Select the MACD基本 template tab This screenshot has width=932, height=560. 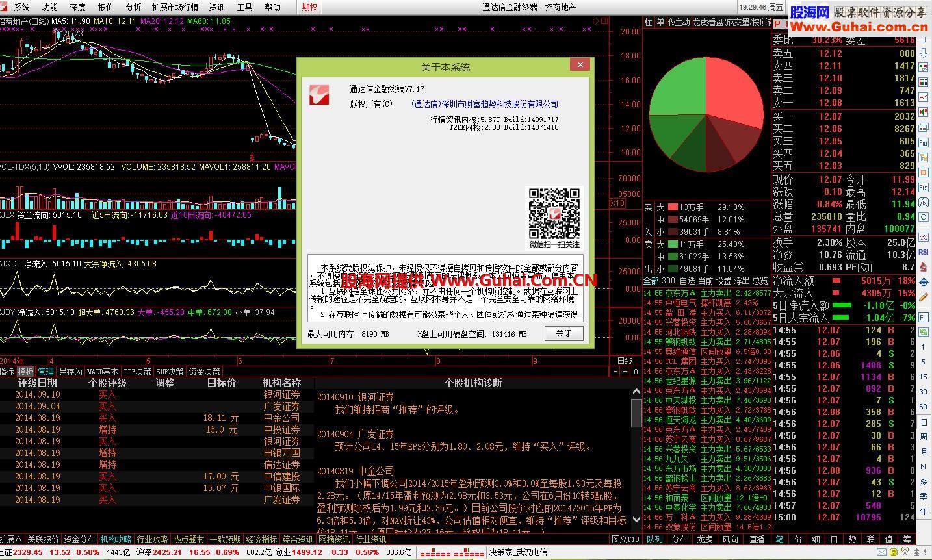coord(103,372)
